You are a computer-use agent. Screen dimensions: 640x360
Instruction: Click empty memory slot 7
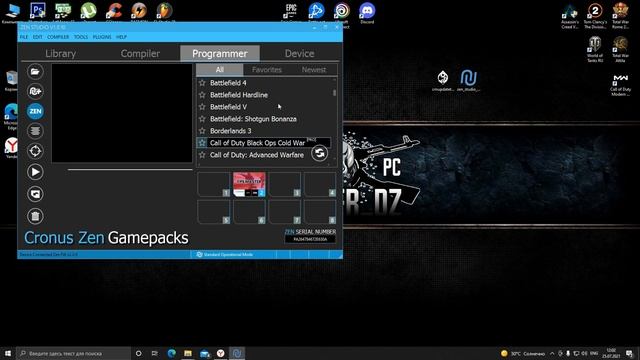click(x=285, y=212)
